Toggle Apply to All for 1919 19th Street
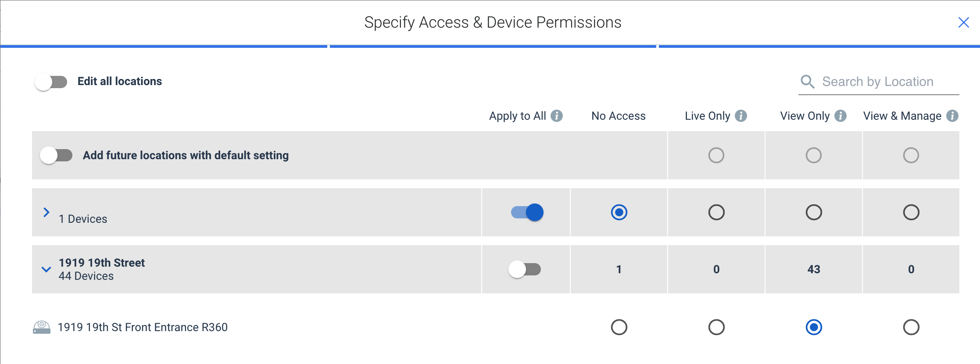This screenshot has height=364, width=980. [525, 269]
